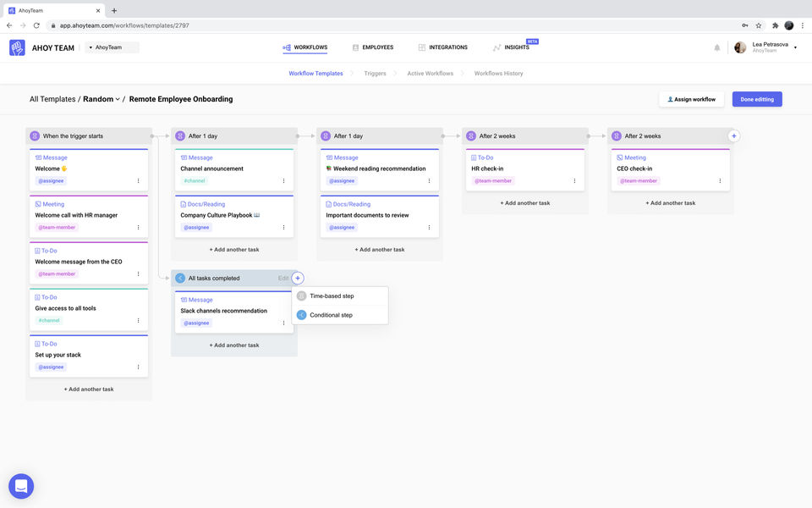Go to Triggers sub-tab

click(x=375, y=74)
